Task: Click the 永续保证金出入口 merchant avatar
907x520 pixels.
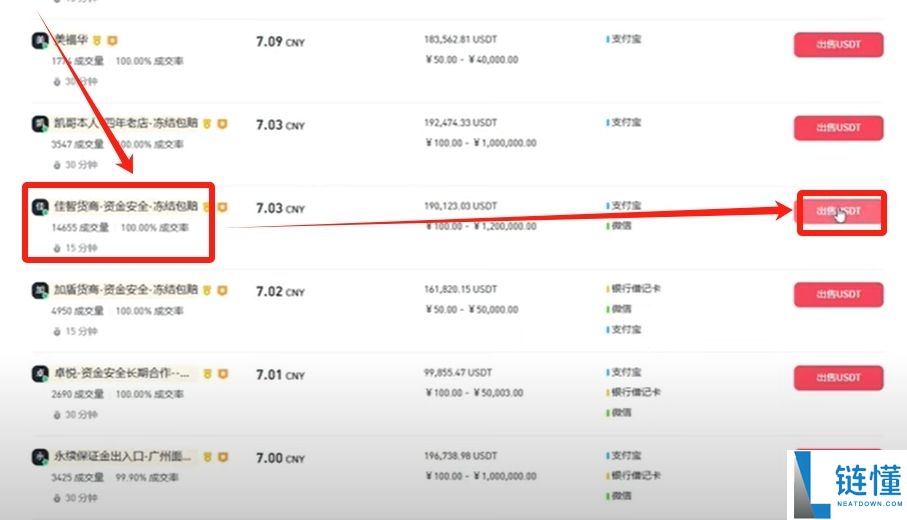Action: point(41,457)
